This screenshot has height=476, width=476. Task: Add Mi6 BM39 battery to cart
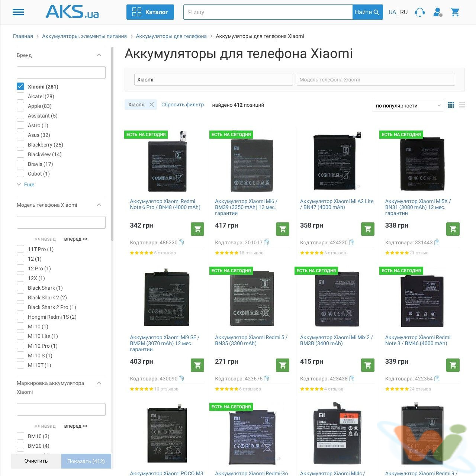(283, 229)
